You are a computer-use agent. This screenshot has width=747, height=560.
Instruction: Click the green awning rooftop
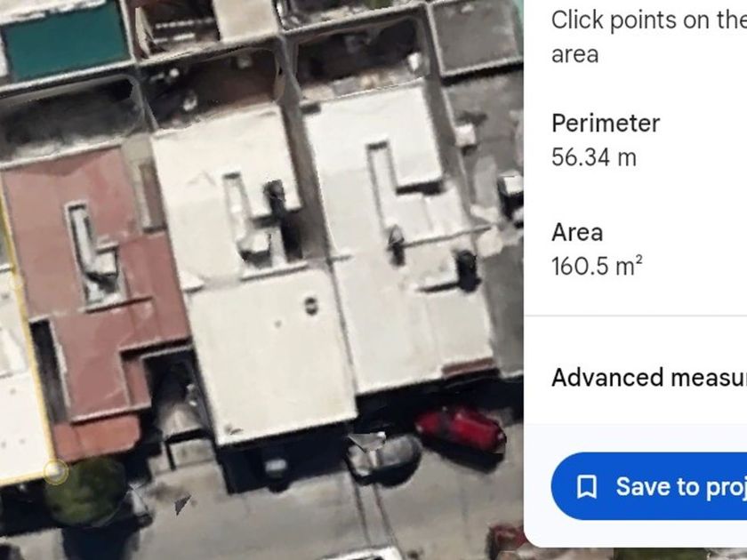click(x=65, y=39)
